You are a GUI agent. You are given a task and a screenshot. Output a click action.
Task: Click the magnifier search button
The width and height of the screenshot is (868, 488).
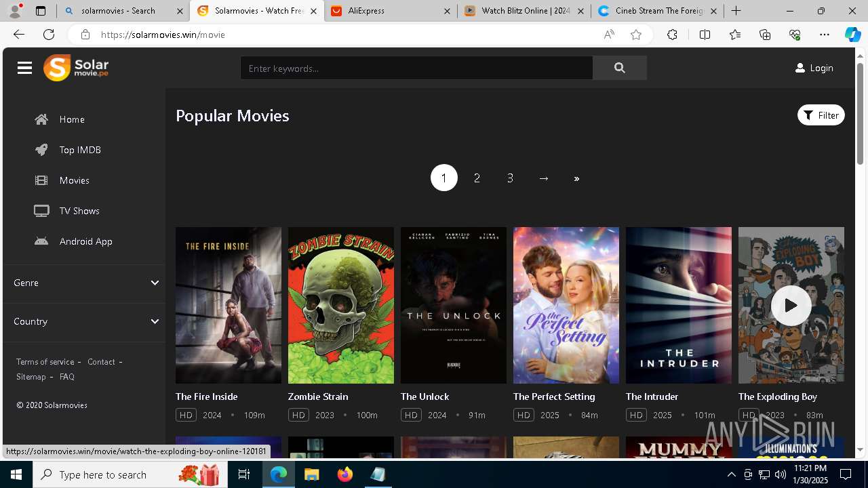619,68
